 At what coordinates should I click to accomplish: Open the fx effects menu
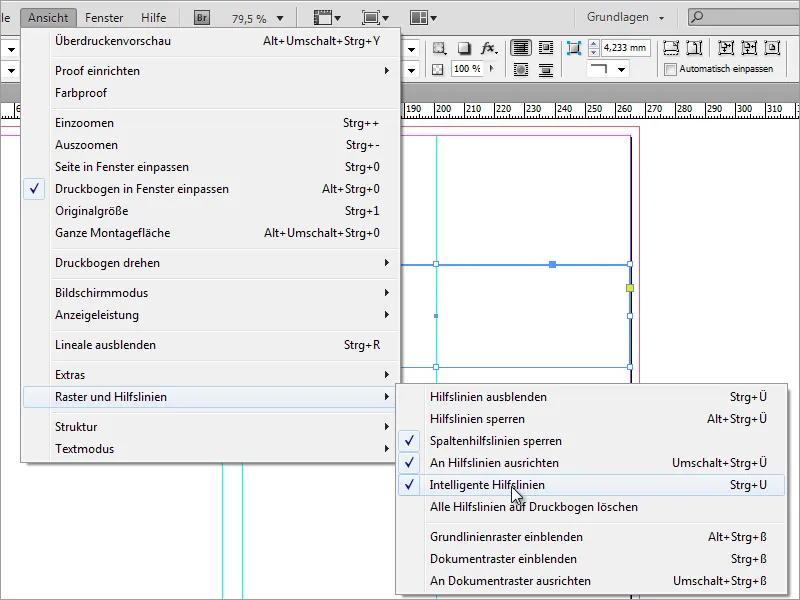[488, 48]
